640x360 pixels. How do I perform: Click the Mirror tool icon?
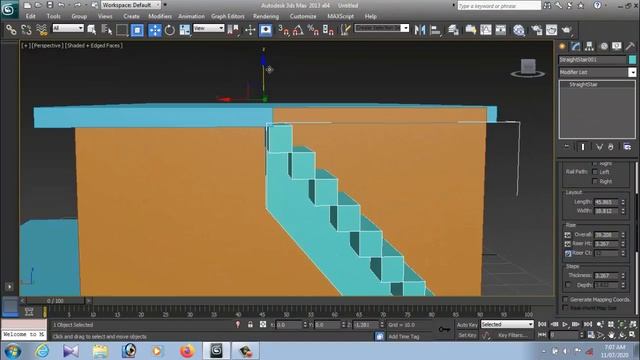(420, 30)
